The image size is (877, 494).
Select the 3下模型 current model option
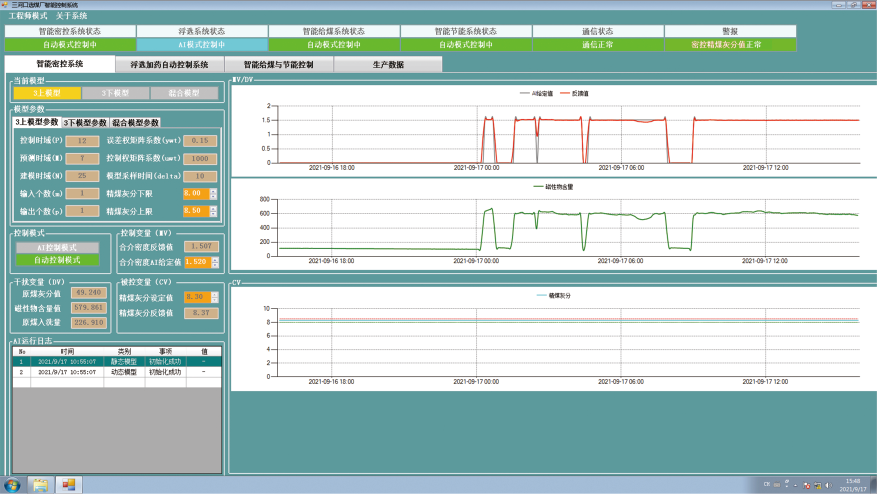(x=115, y=93)
